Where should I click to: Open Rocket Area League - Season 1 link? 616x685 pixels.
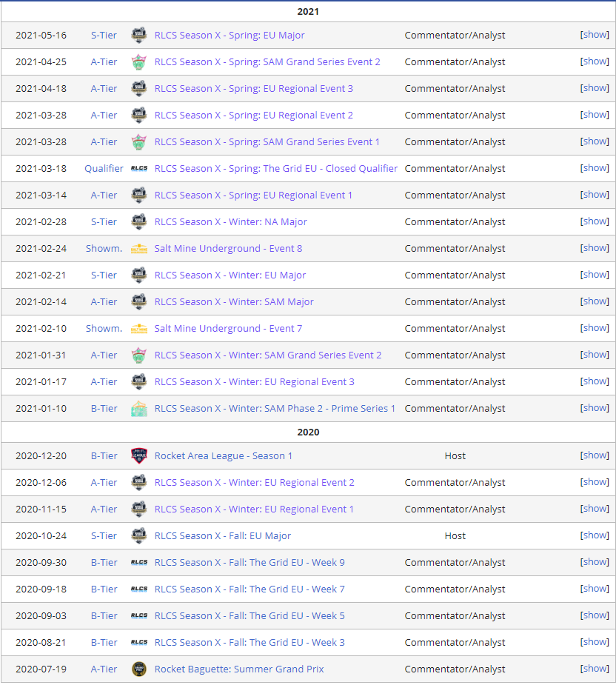[x=224, y=456]
